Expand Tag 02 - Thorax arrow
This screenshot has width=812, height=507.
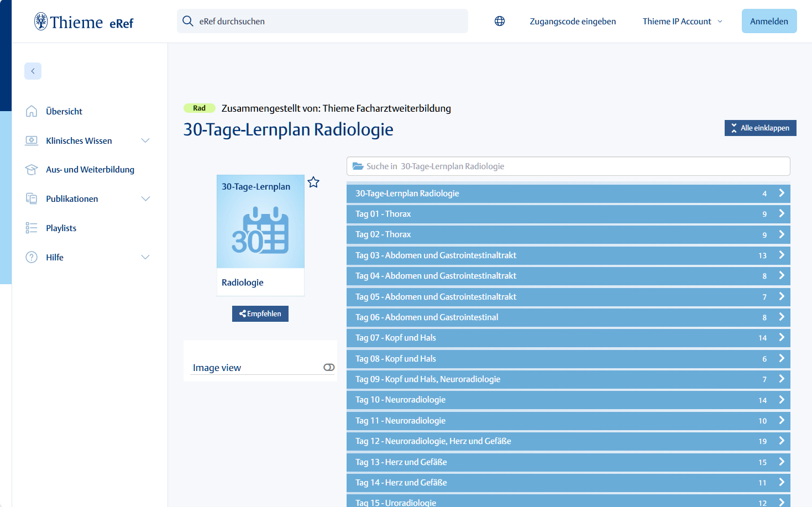(782, 234)
